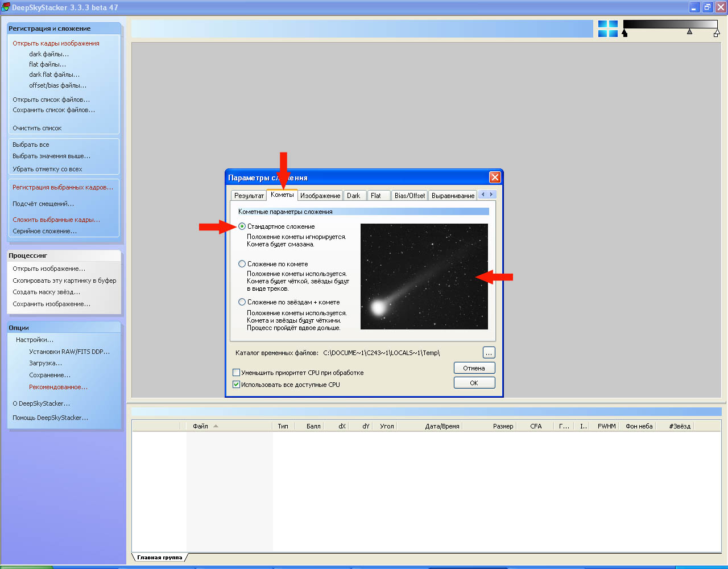Browse temp folder with the ... button
Viewport: 728px width, 569px height.
point(489,353)
